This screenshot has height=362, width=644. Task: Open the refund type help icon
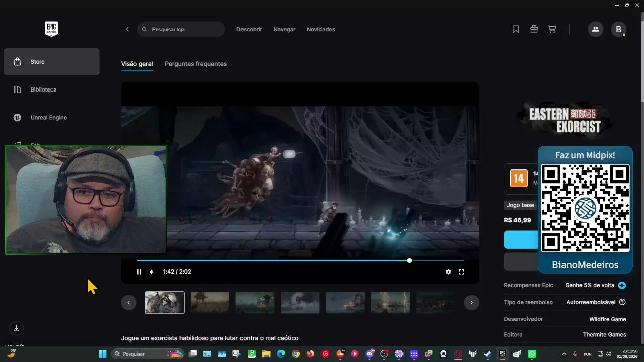coord(622,302)
